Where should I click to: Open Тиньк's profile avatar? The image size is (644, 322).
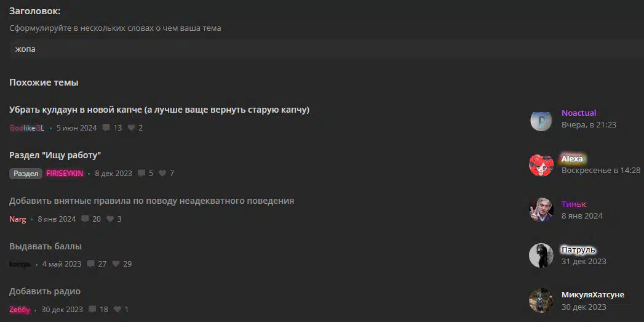(x=541, y=210)
